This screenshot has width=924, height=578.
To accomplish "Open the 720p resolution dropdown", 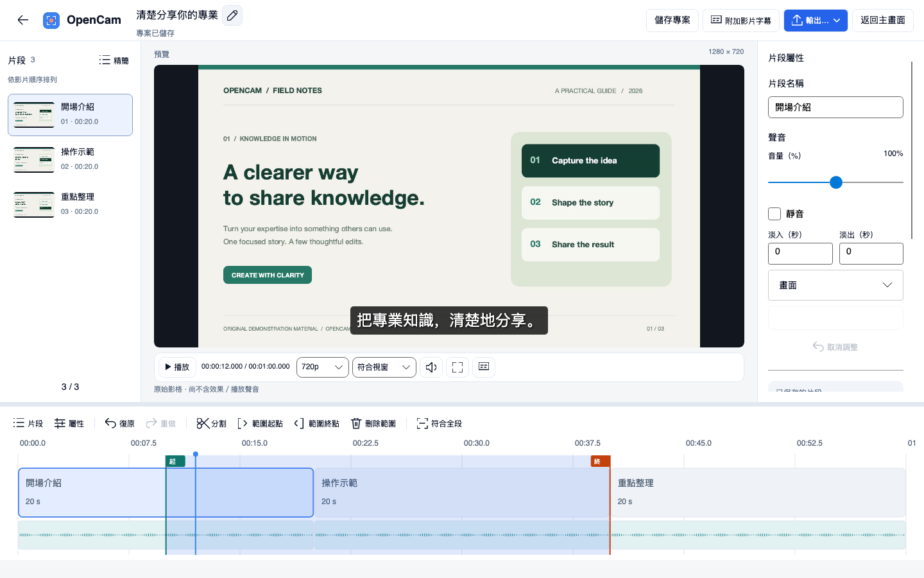I will [323, 367].
